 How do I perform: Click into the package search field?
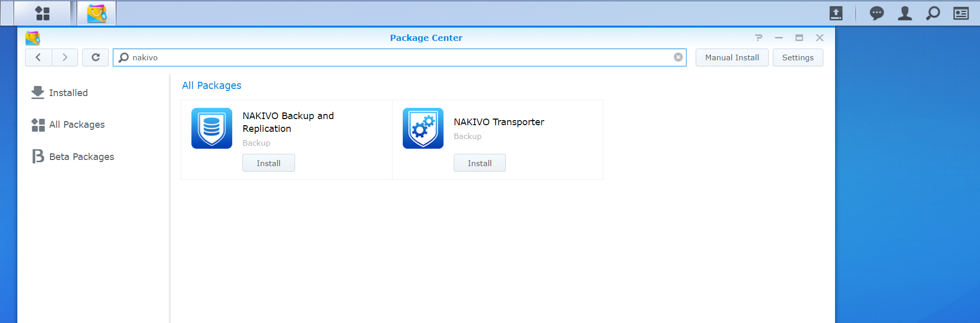point(398,57)
